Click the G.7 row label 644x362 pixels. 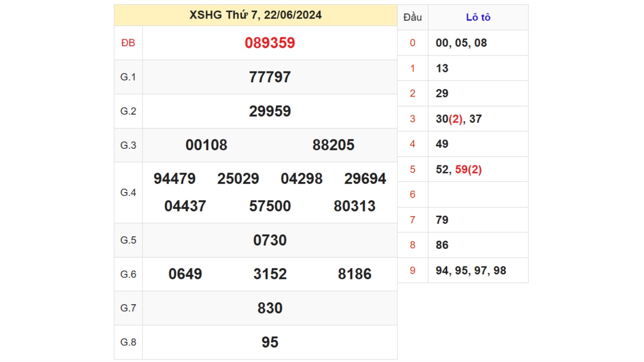click(128, 308)
